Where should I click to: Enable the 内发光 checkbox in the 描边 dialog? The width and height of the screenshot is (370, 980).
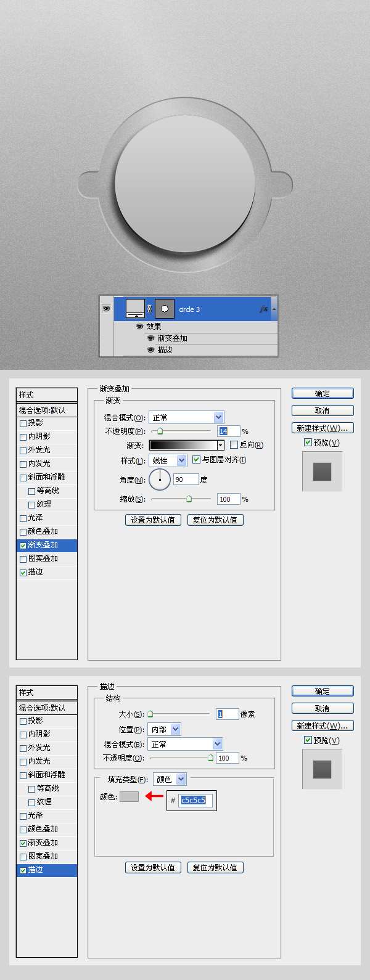pyautogui.click(x=23, y=762)
